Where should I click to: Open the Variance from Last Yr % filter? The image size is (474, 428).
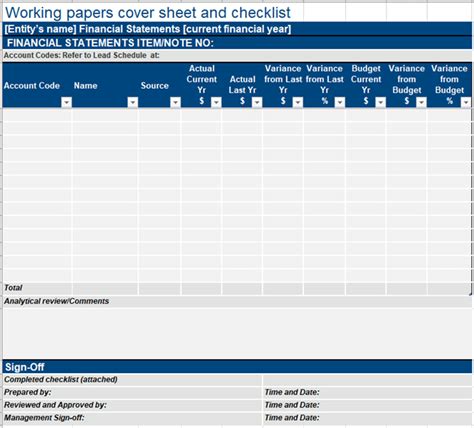pos(340,102)
